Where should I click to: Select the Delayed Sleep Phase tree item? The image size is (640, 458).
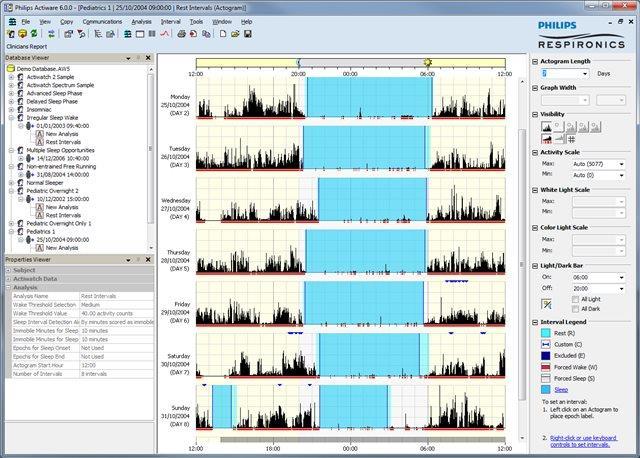coord(52,102)
